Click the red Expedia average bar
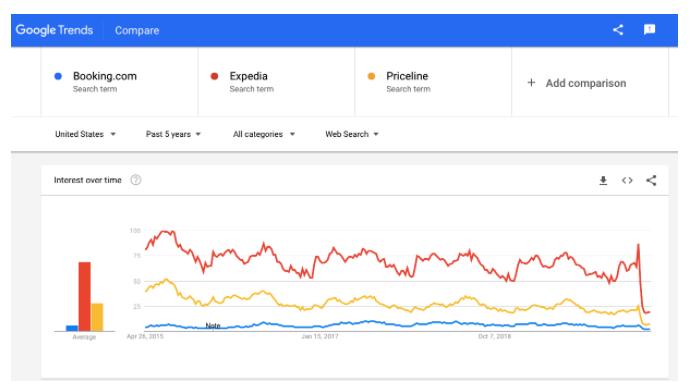 click(x=84, y=296)
